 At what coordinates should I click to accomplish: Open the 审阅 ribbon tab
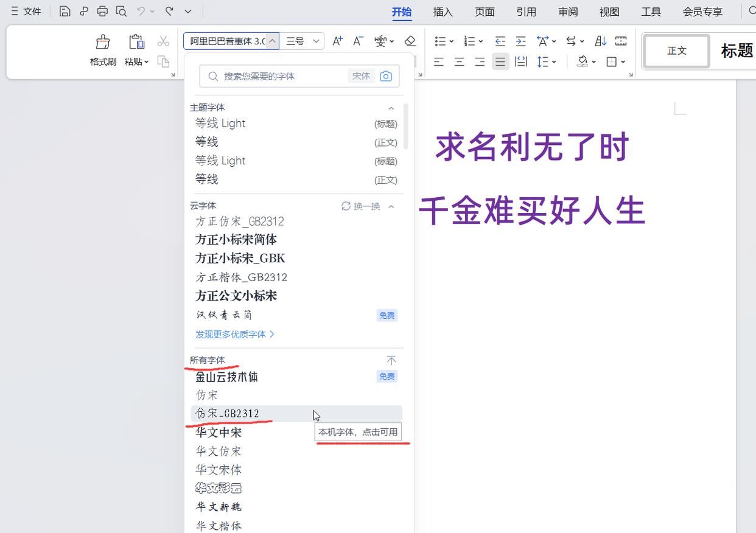coord(567,11)
